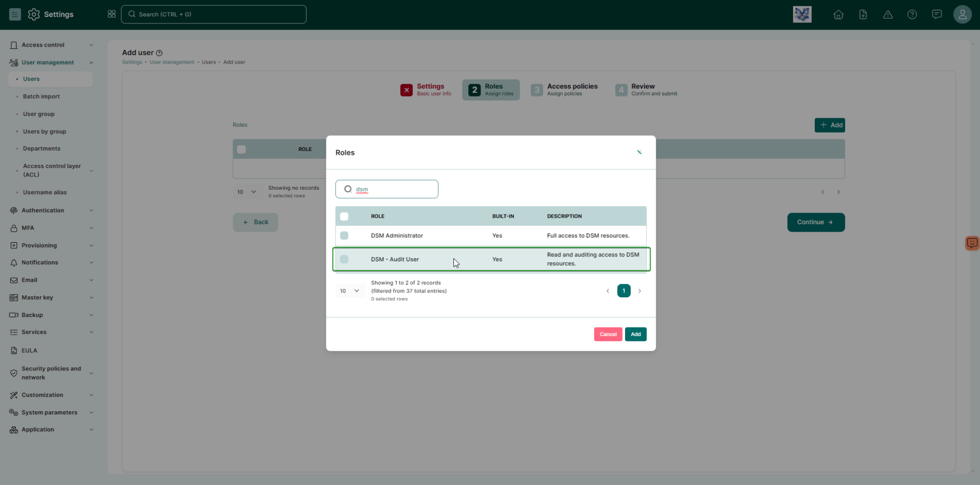Follow Settings breadcrumb link
This screenshot has width=980, height=485.
coord(132,62)
